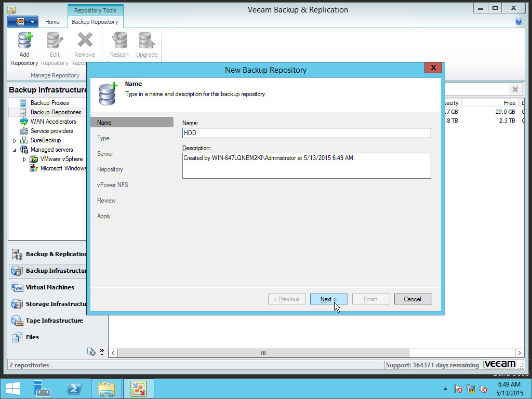Click the Action Center flag tray icon
Image resolution: width=532 pixels, height=399 pixels.
pyautogui.click(x=458, y=389)
